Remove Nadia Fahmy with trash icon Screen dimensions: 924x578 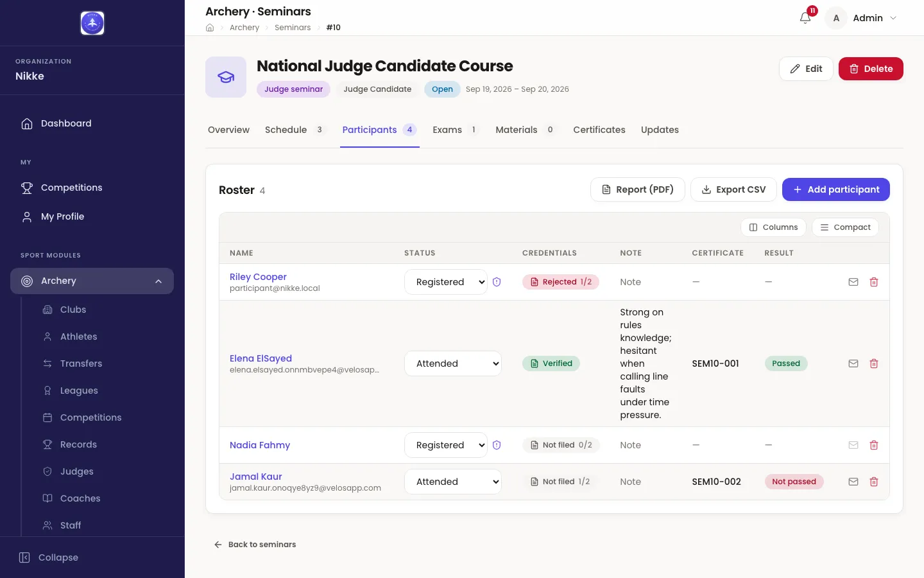[x=874, y=445]
